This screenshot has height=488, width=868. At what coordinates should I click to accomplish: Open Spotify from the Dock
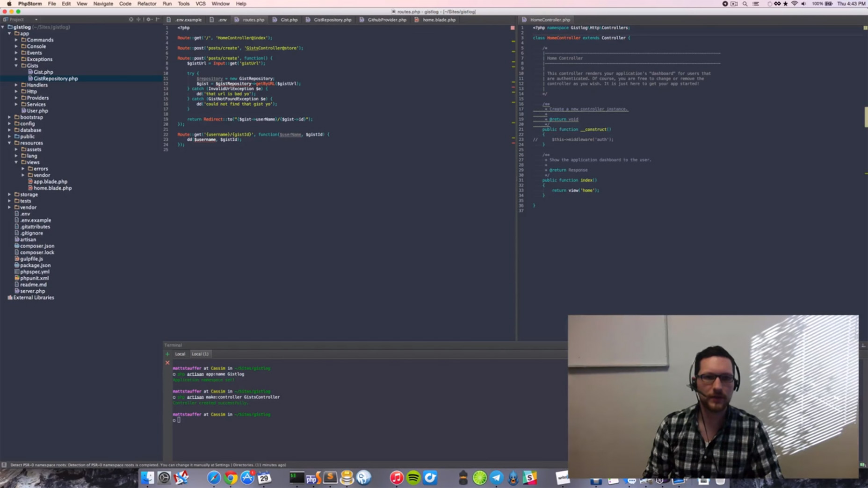pos(413,478)
